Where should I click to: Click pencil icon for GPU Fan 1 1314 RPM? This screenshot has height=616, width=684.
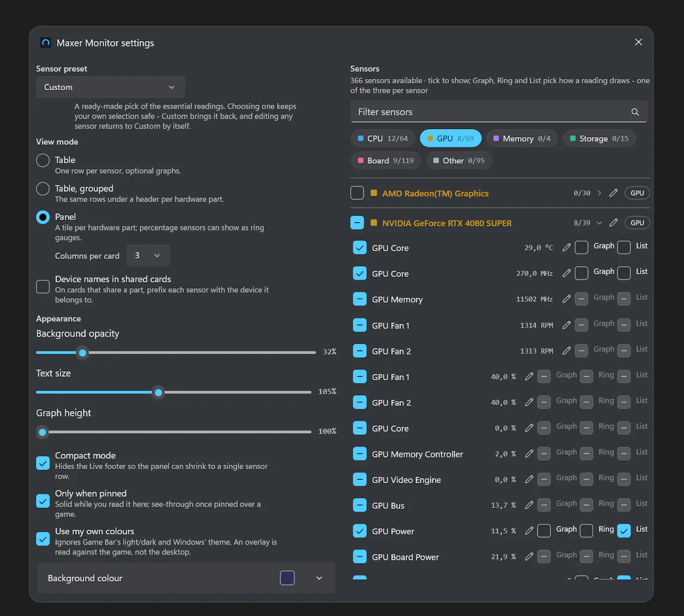[566, 325]
